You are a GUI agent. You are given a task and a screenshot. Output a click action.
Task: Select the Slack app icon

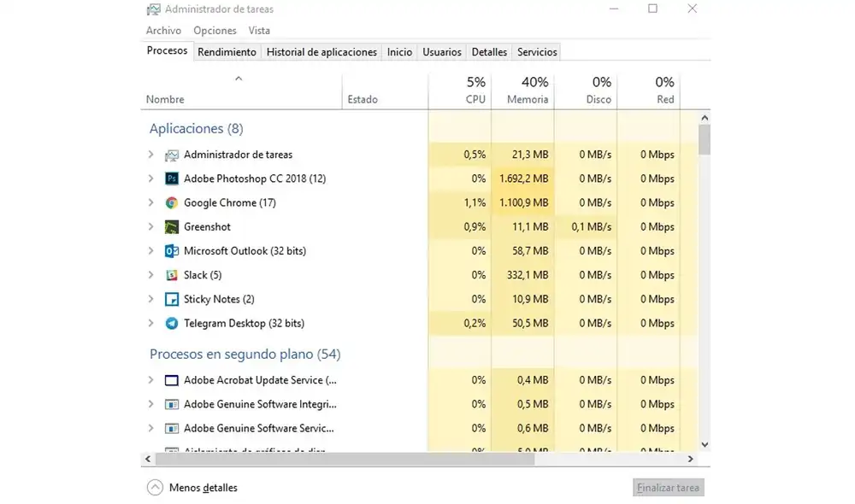pyautogui.click(x=172, y=275)
